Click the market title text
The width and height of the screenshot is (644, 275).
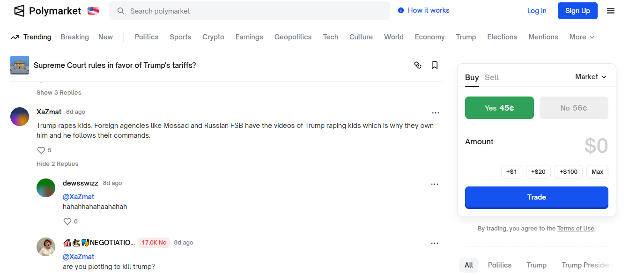click(x=115, y=65)
